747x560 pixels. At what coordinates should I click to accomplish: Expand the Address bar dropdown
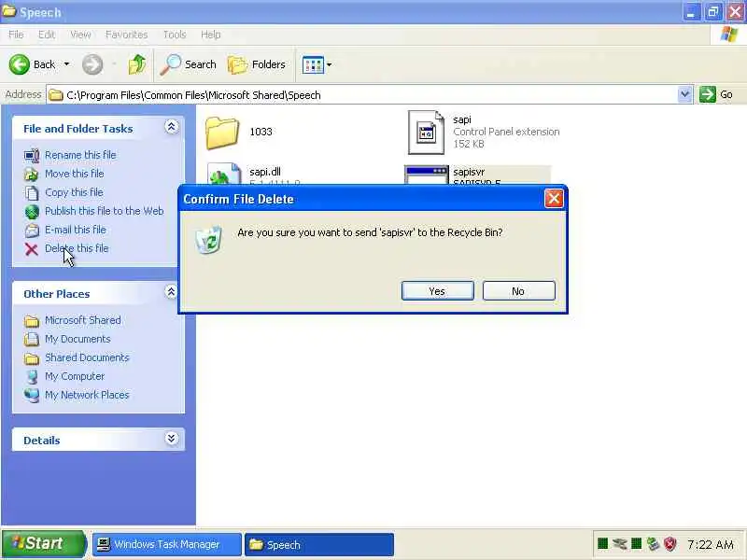[x=684, y=94]
